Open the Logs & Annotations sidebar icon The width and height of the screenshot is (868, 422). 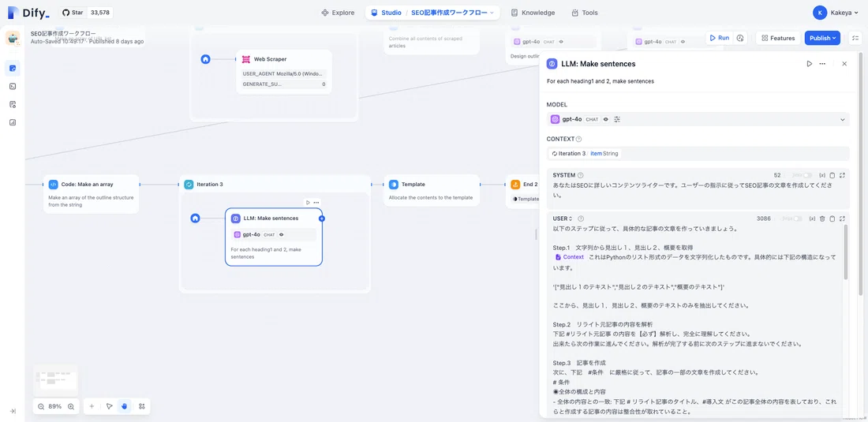13,105
